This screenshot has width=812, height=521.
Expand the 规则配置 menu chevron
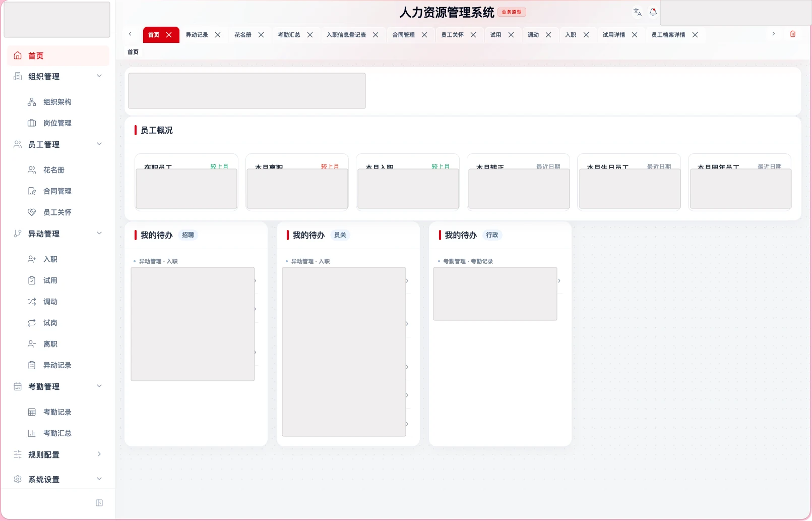(99, 454)
